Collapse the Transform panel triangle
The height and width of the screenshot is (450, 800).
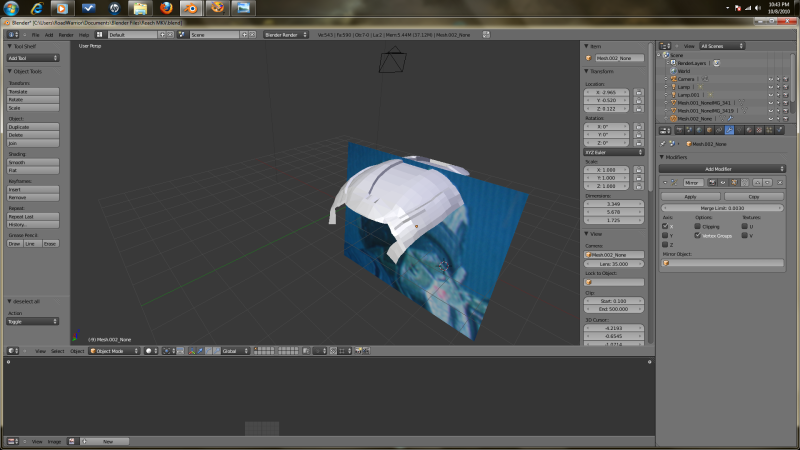(586, 71)
